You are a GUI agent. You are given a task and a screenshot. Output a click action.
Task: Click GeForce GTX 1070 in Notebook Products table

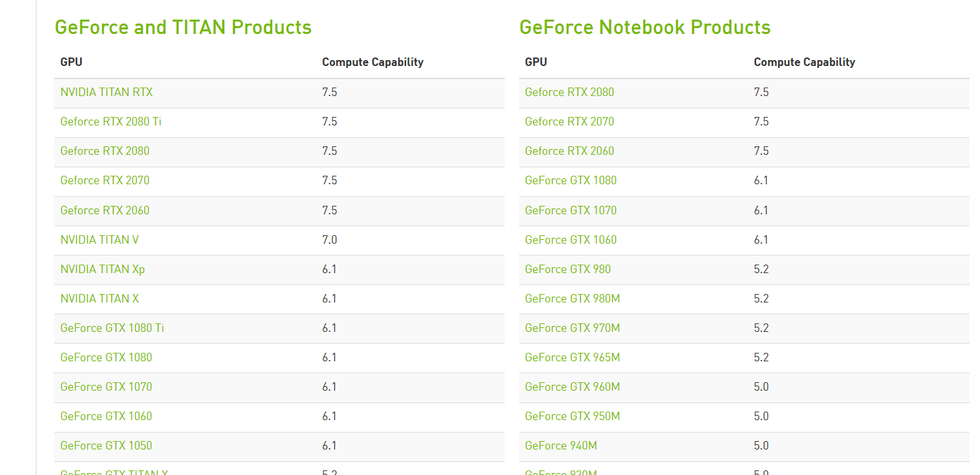pos(571,210)
